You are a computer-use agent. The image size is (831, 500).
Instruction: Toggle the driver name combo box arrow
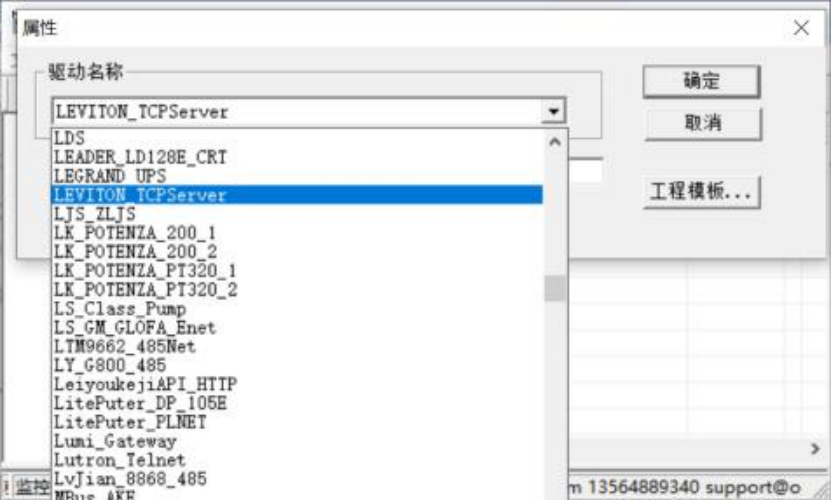point(553,111)
